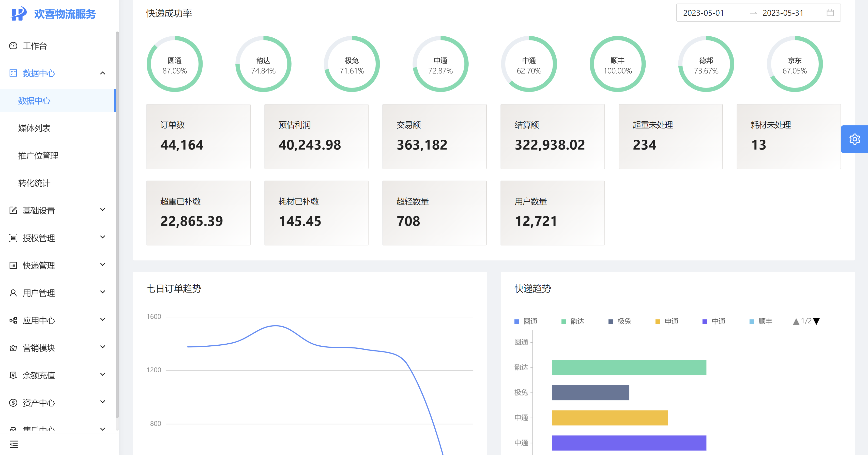Click the 用户管理 person icon
The image size is (868, 455).
[13, 293]
